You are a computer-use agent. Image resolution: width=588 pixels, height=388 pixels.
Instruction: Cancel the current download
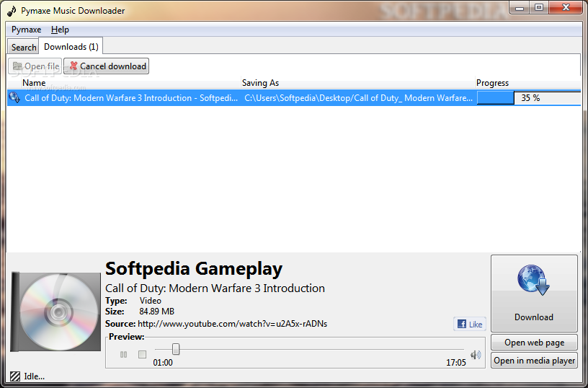[x=107, y=66]
